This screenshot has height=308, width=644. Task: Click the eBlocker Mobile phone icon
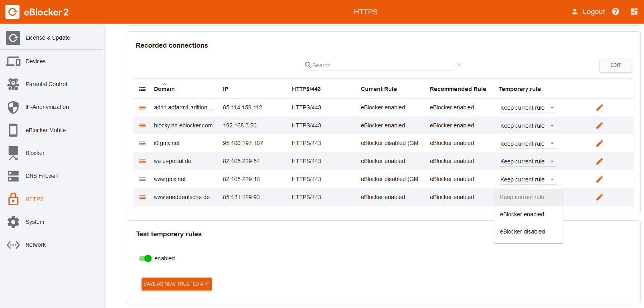[x=13, y=130]
